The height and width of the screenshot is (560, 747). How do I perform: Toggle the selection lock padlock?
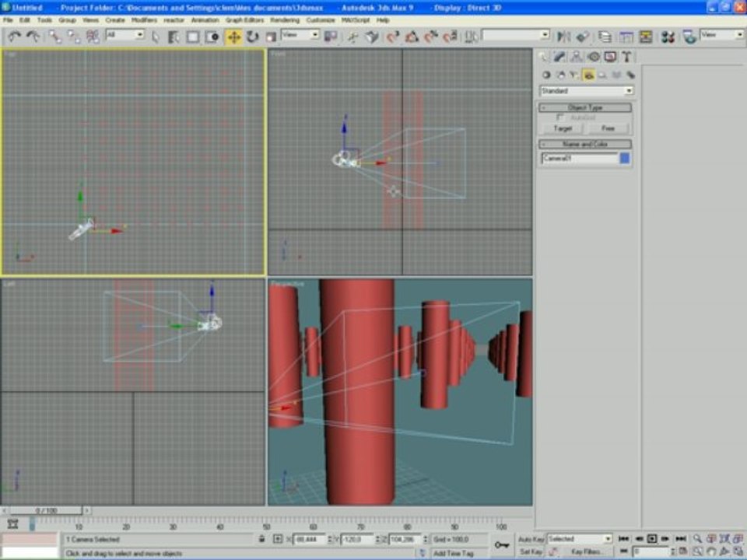(261, 539)
